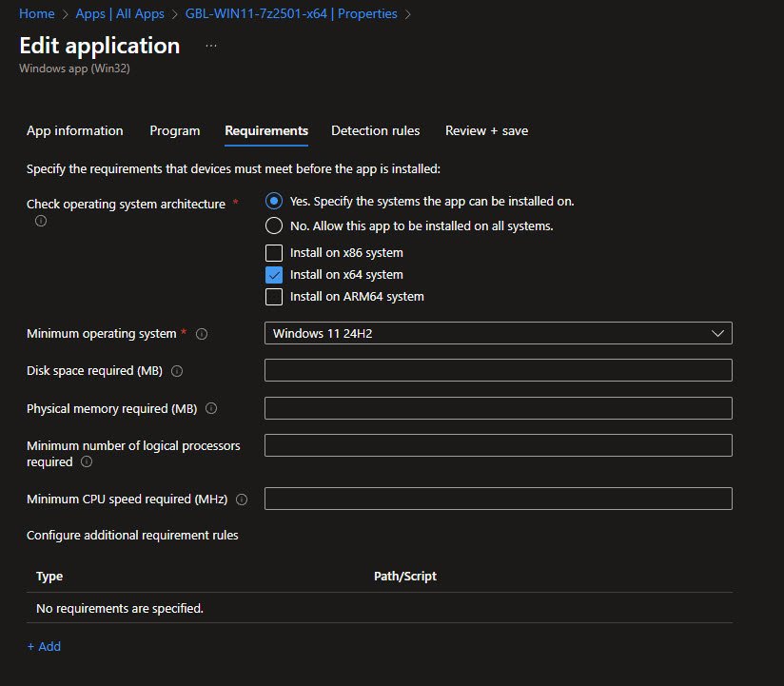Enable Install on x86 system checkbox
Image resolution: width=784 pixels, height=686 pixels.
pos(274,253)
